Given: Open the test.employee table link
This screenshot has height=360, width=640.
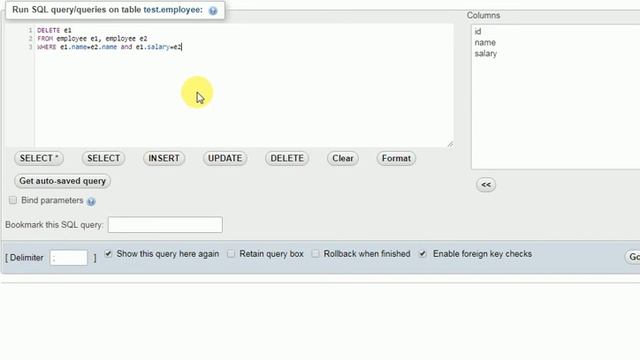Looking at the screenshot, I should click(173, 9).
